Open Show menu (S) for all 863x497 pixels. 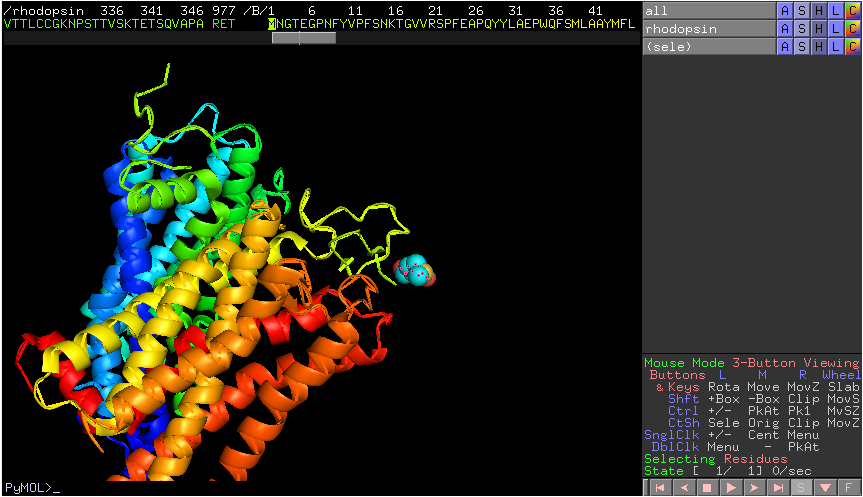point(802,10)
